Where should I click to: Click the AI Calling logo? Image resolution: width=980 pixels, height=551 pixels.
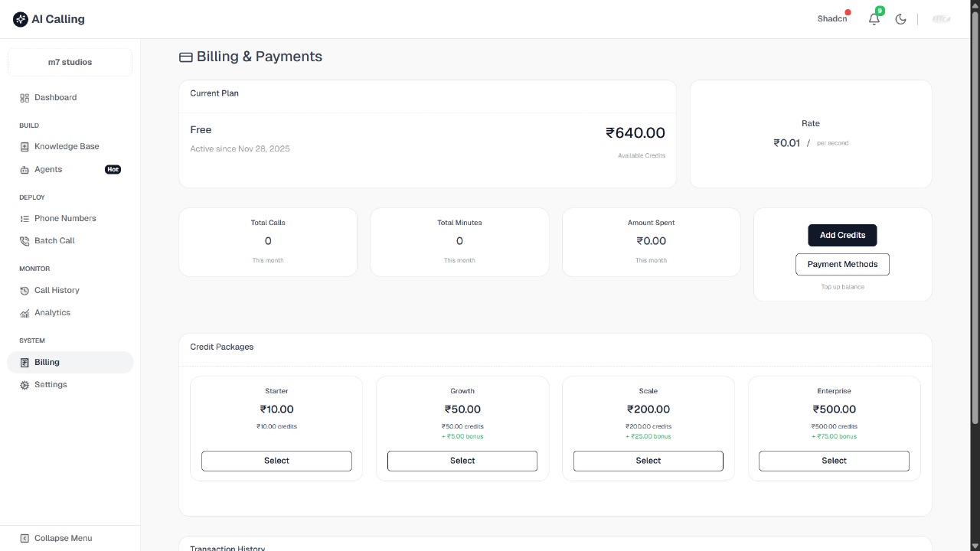[48, 18]
